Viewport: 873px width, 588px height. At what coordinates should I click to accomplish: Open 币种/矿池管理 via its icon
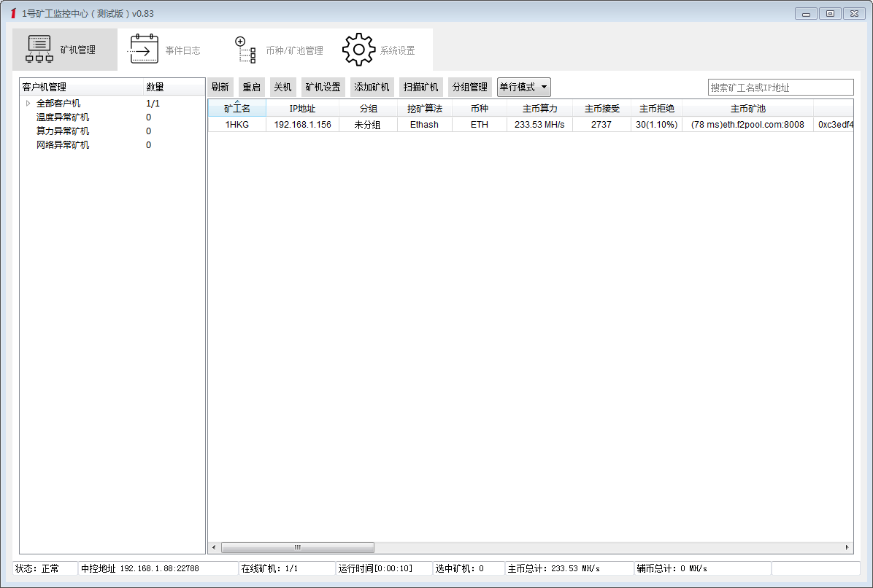pos(244,48)
